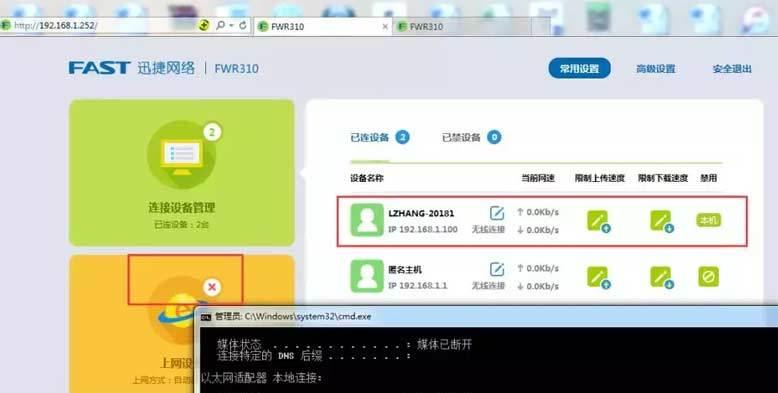Click the 匿名主机 device name
Image resolution: width=778 pixels, height=393 pixels.
[405, 269]
